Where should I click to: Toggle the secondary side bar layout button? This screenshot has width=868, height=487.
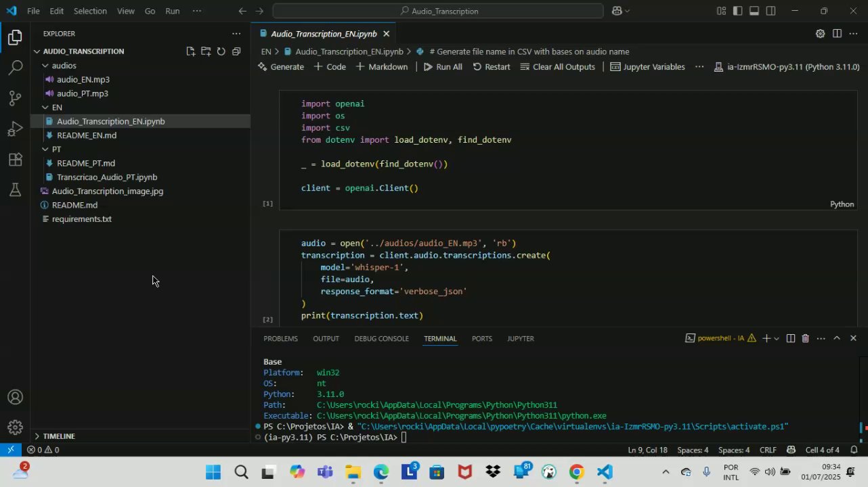pos(771,11)
